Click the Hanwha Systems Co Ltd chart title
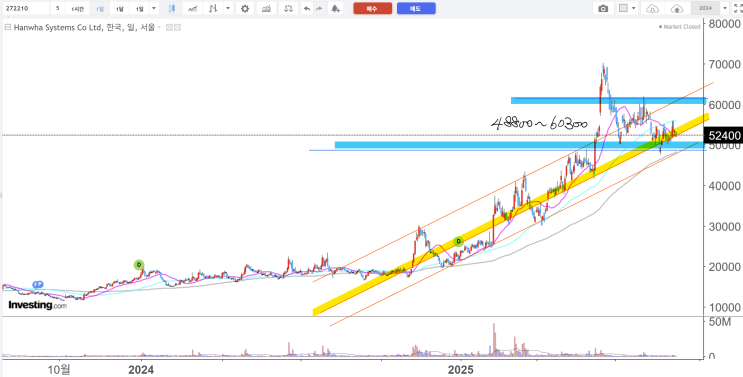Image resolution: width=743 pixels, height=377 pixels. 84,27
